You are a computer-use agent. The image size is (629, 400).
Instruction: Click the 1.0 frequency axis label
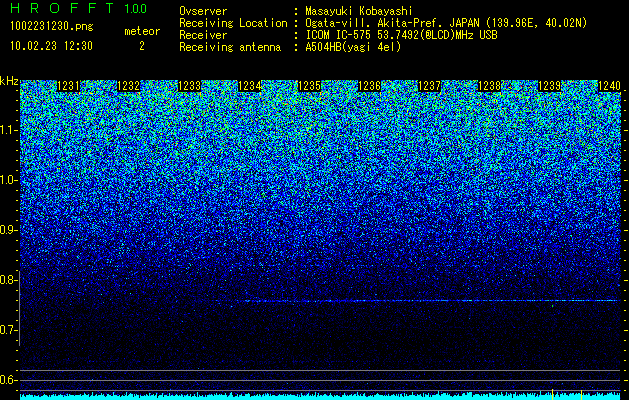tap(9, 180)
